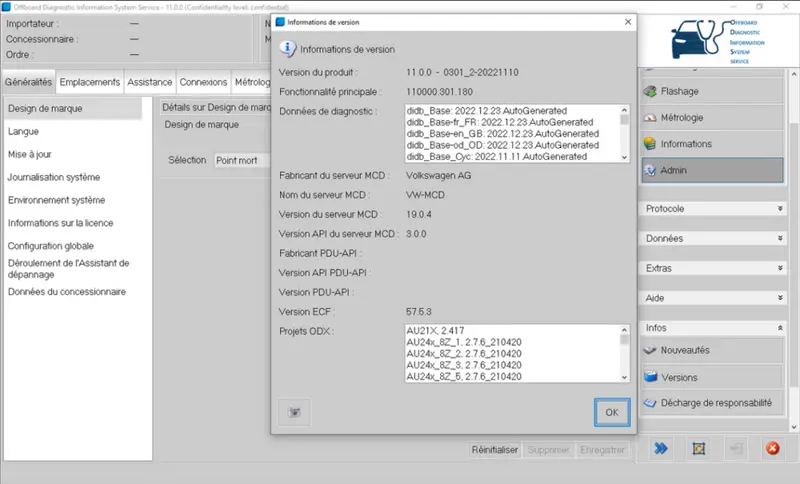Click OK in version dialog

(x=612, y=412)
